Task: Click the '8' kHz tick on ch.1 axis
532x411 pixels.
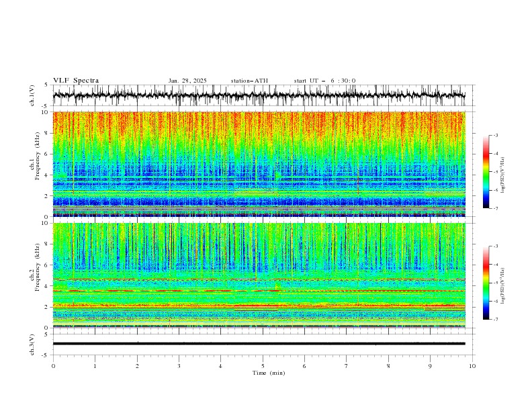Action: coord(47,133)
